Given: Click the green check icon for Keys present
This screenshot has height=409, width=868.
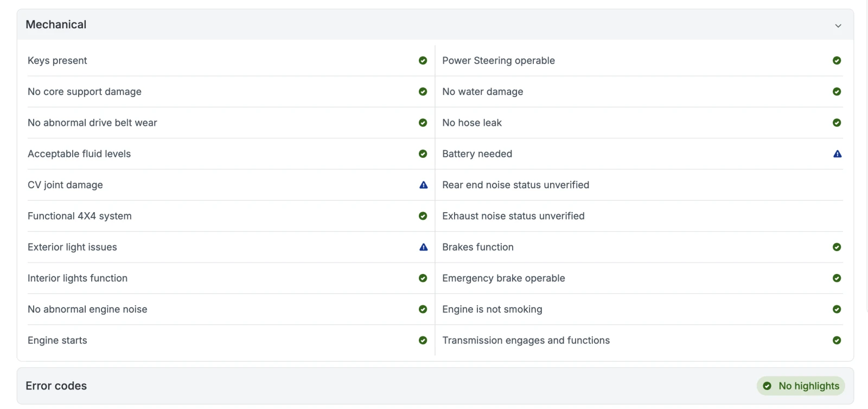Looking at the screenshot, I should 423,61.
